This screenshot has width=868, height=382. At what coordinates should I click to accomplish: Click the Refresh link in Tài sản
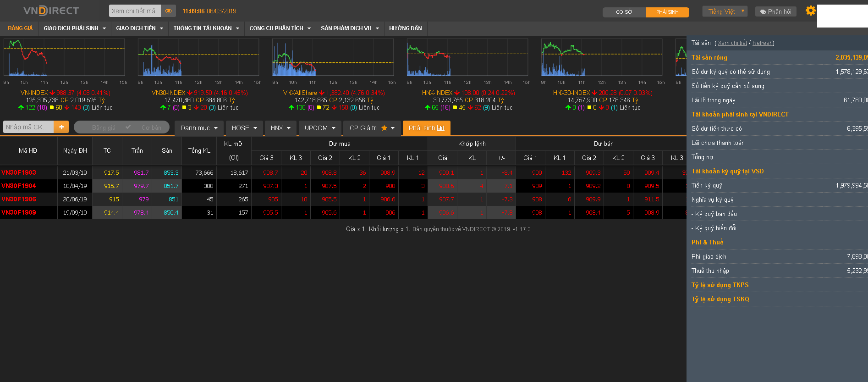(x=763, y=43)
